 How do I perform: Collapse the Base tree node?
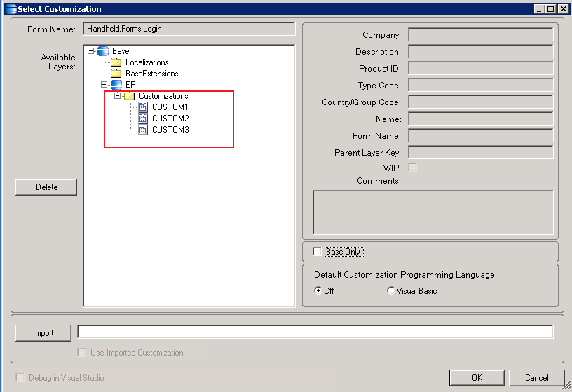(91, 51)
